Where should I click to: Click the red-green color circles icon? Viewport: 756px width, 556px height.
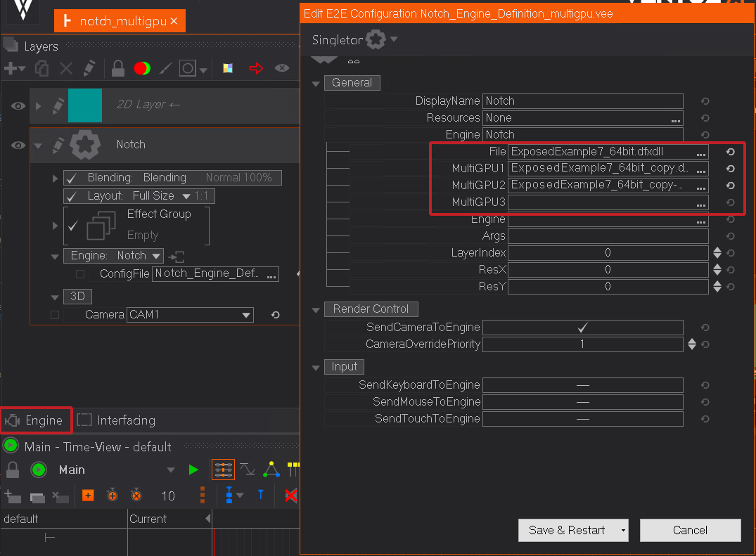142,68
